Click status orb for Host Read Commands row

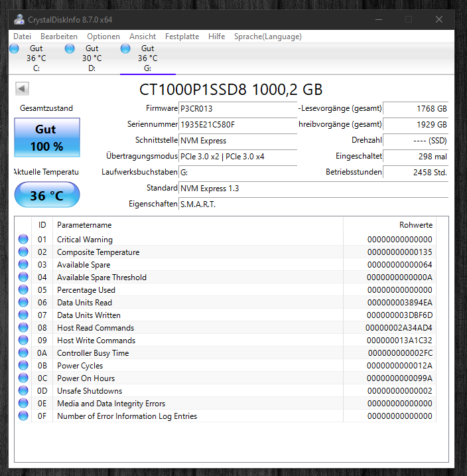23,327
